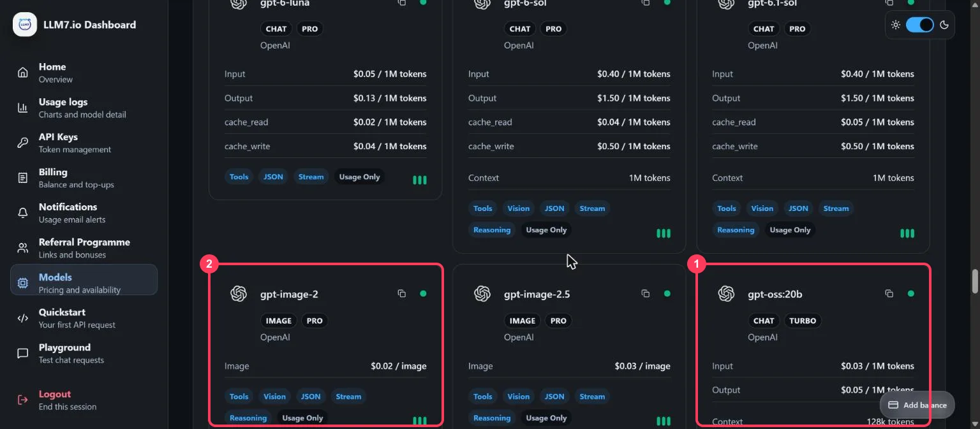Click the Stream tag on gpt-image-2 card
This screenshot has width=980, height=429.
coord(348,396)
